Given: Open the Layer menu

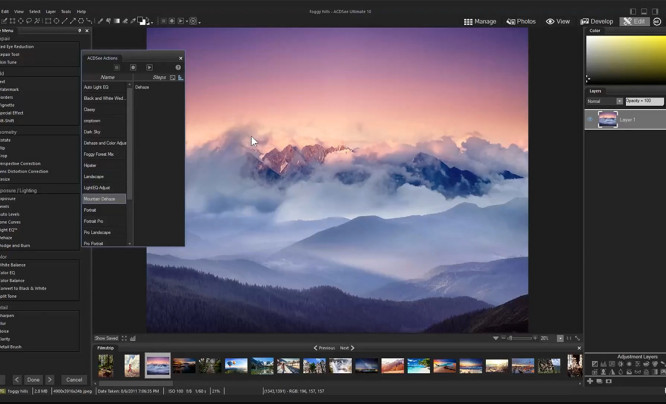Looking at the screenshot, I should pyautogui.click(x=51, y=11).
